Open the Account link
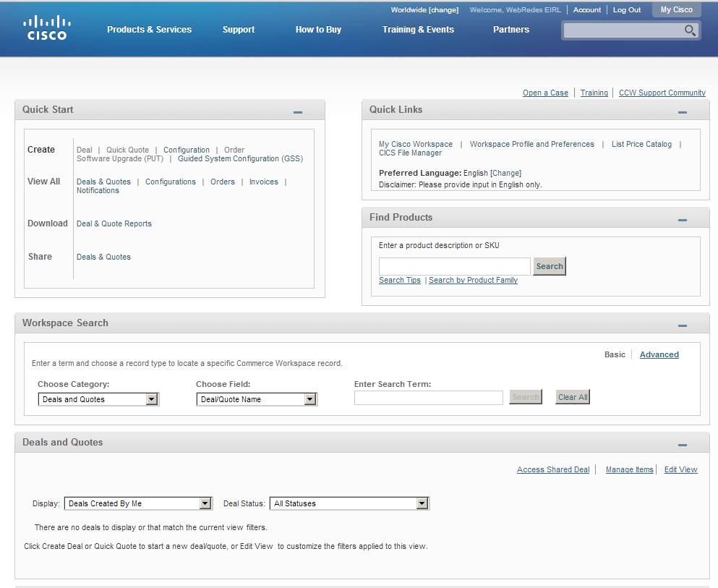 (x=587, y=9)
